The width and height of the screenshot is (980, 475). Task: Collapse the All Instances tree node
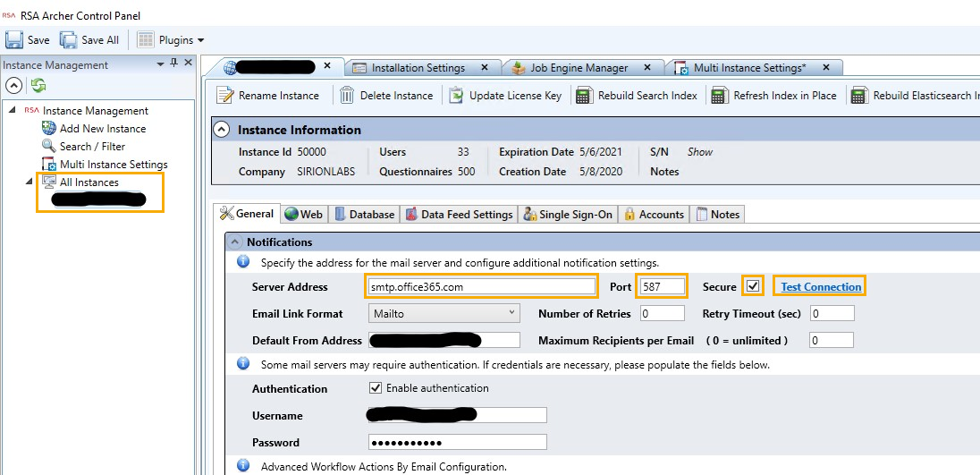pos(28,182)
